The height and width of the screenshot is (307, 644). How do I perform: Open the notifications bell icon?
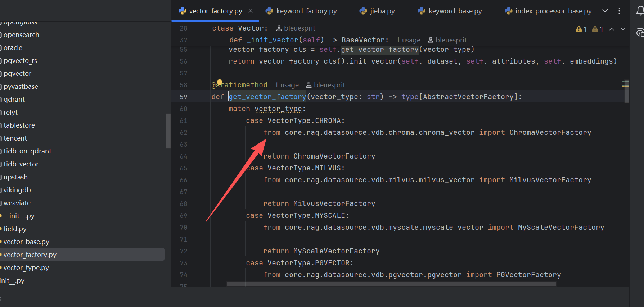click(640, 11)
